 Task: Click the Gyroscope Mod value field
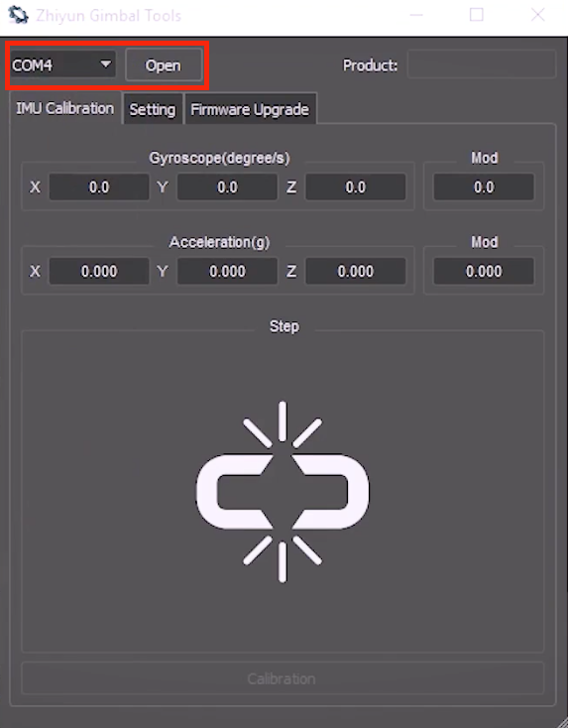484,187
